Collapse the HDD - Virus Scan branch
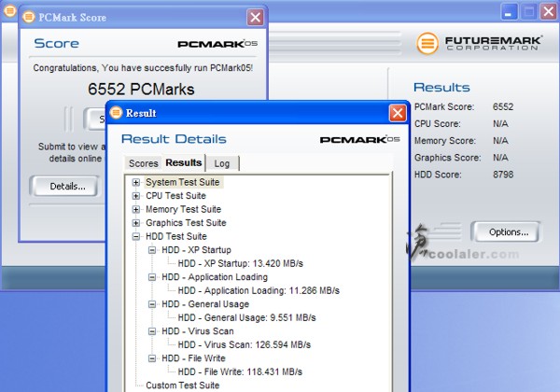The width and height of the screenshot is (560, 392). pyautogui.click(x=152, y=331)
